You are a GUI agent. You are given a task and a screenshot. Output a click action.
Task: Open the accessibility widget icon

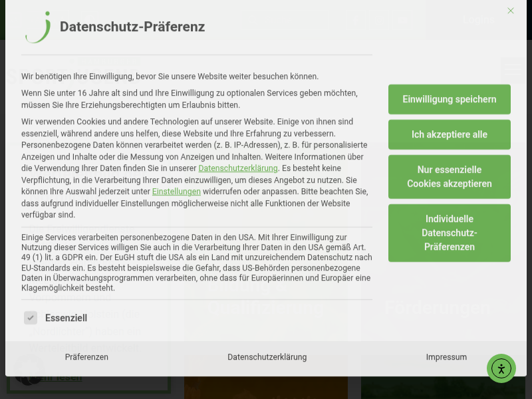click(501, 368)
